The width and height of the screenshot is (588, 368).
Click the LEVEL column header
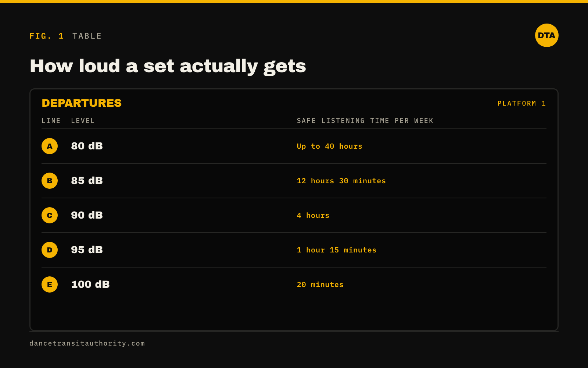pyautogui.click(x=83, y=121)
